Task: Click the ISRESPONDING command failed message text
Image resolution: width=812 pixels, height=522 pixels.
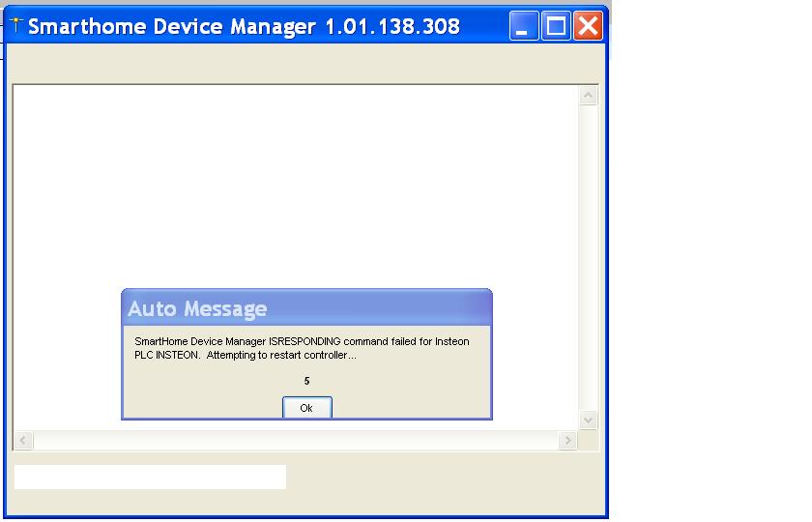Action: point(302,348)
